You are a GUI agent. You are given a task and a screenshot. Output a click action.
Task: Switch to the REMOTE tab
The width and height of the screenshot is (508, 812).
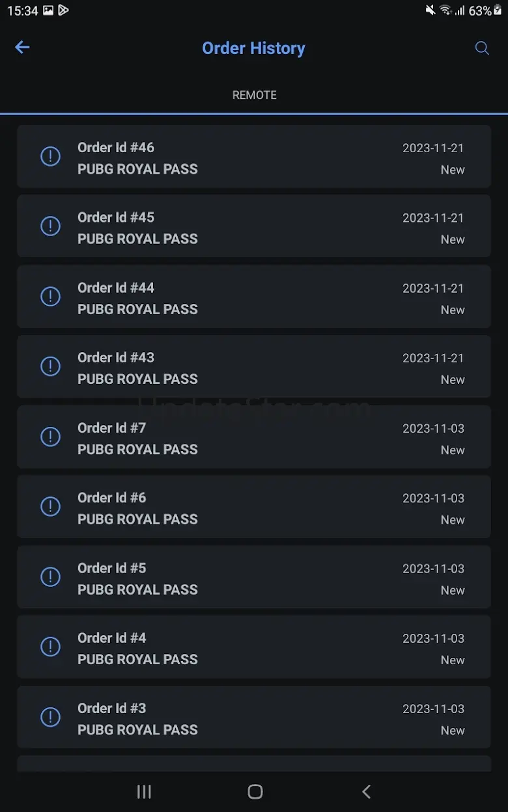pos(254,95)
